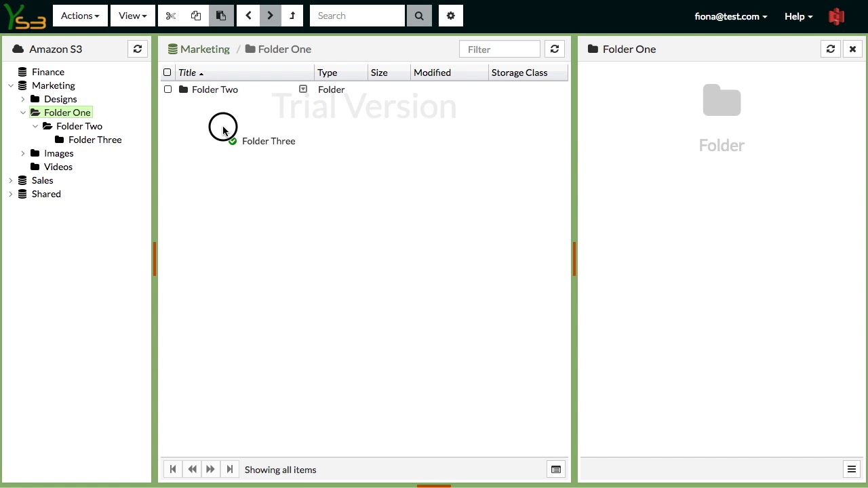Click the right orange panel splitter handle
Screen dimensions: 868x488
coord(574,259)
